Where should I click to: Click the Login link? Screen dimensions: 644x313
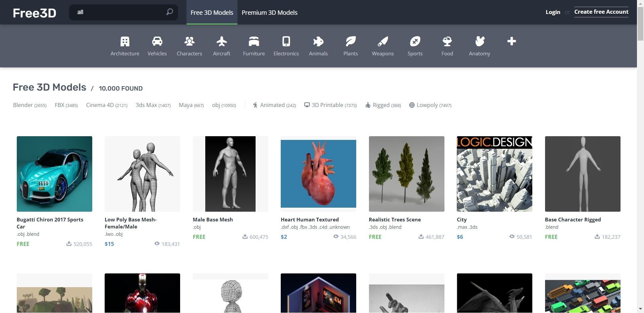(x=552, y=12)
